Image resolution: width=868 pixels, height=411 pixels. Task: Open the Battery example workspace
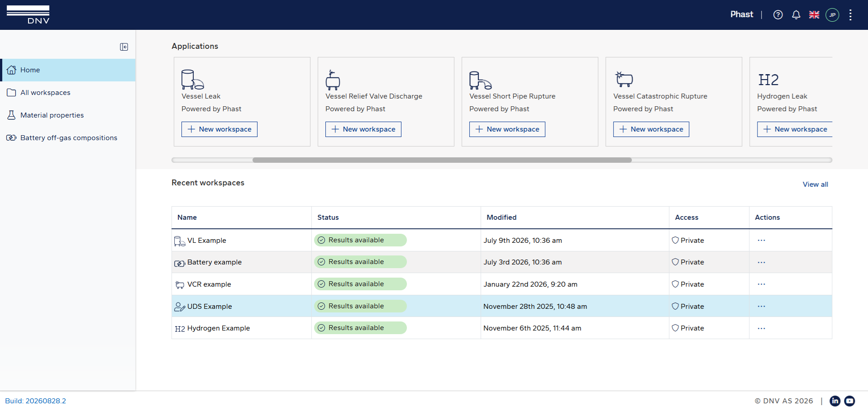[x=215, y=262]
